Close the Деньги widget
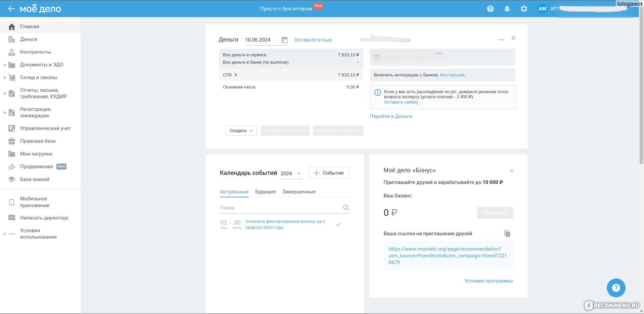Screen dimensions: 644x314 click(x=514, y=38)
